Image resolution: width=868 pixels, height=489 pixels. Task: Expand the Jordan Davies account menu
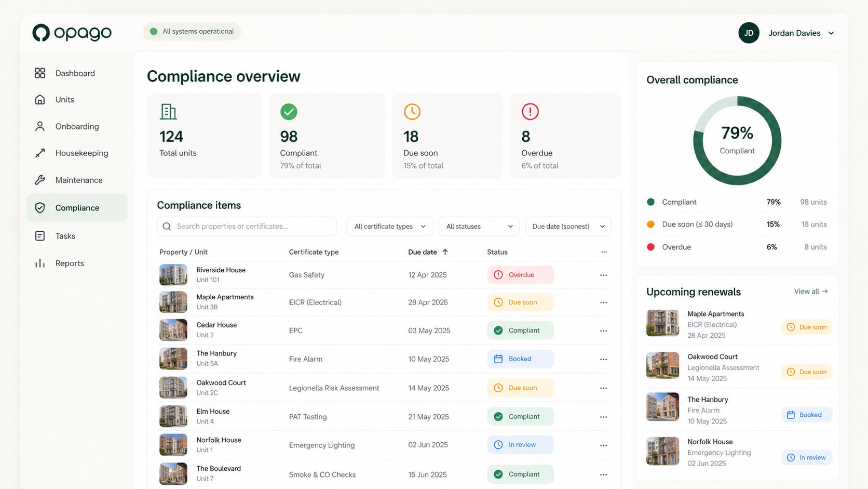831,33
